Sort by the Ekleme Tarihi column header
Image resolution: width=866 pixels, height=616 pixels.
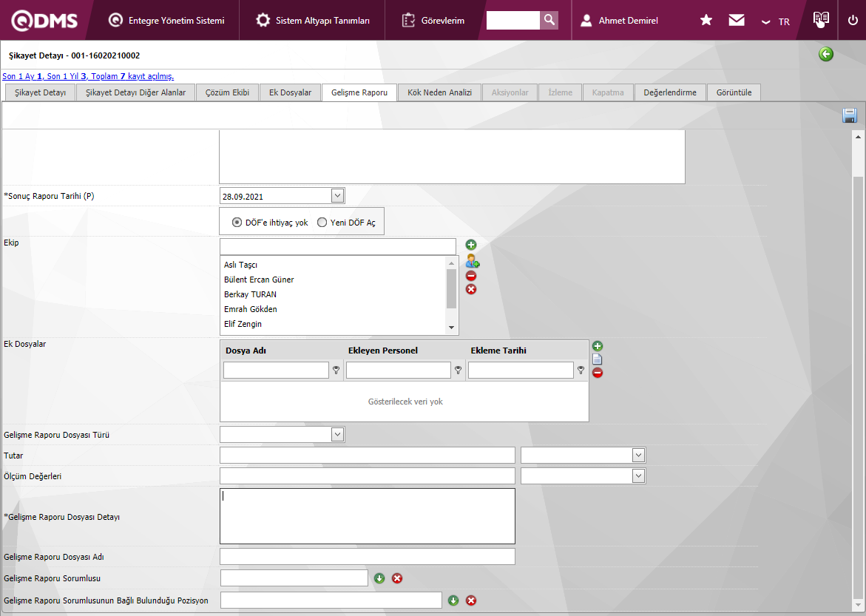pyautogui.click(x=498, y=351)
